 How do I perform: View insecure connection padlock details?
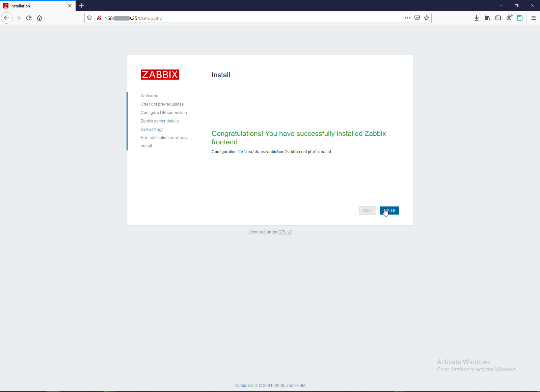99,18
